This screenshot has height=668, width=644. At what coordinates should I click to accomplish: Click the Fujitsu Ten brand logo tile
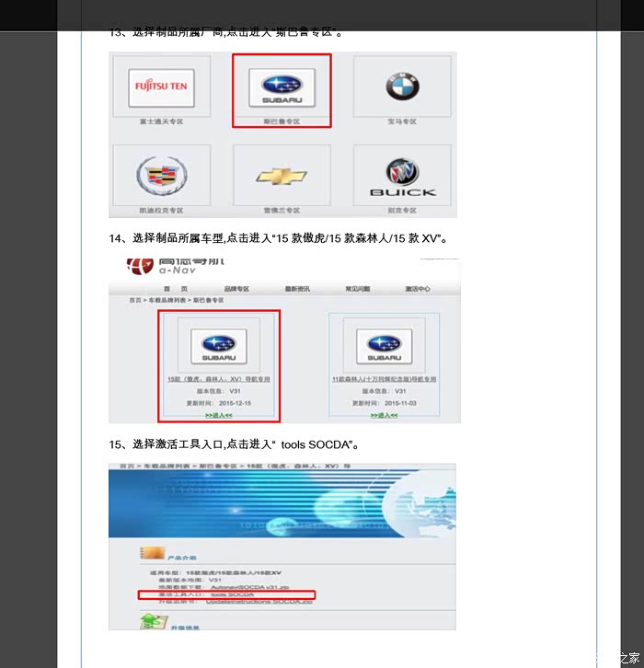(x=161, y=87)
